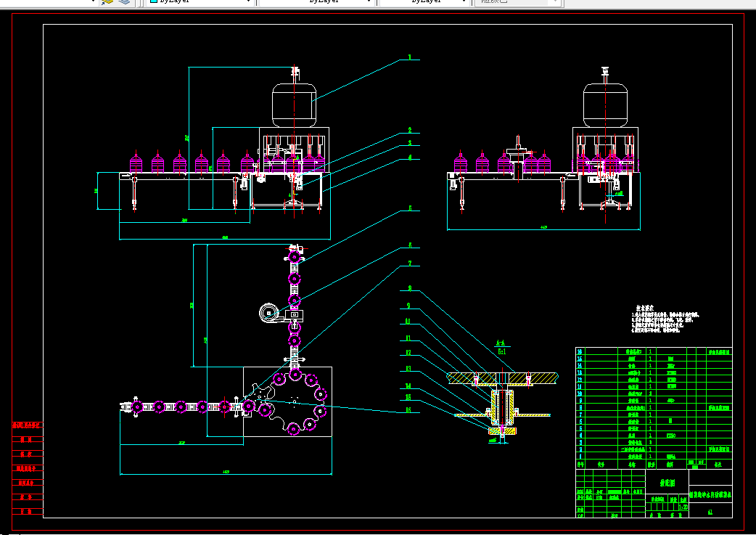Open the layer list dropdown arrow at far left
Viewport: 756px width, 535px height.
tap(93, 1)
